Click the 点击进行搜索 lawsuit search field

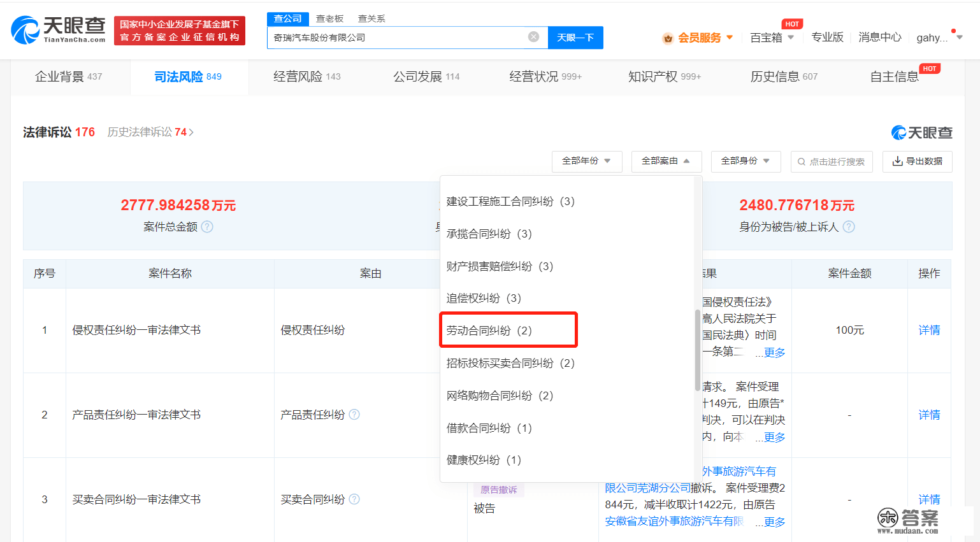[x=832, y=161]
